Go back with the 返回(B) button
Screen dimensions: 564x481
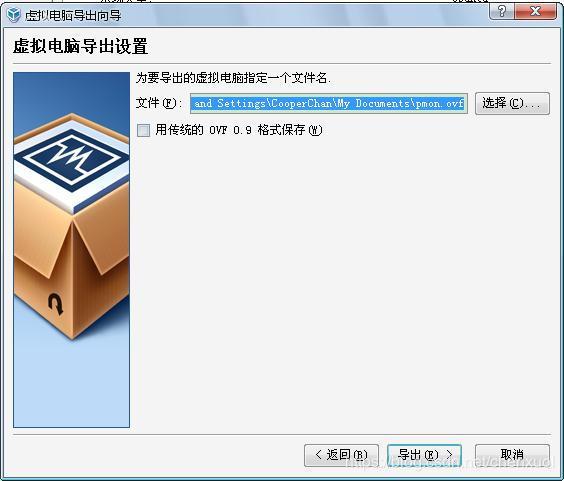pyautogui.click(x=341, y=455)
